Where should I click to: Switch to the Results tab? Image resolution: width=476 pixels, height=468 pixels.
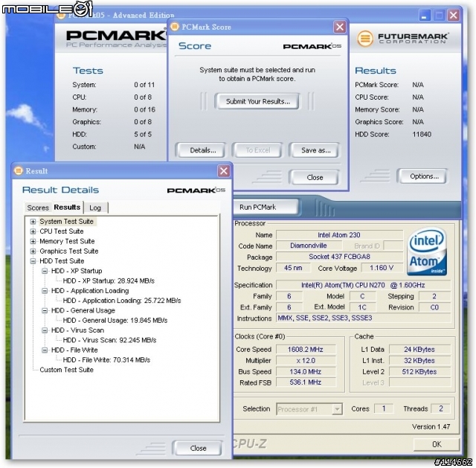pos(67,207)
